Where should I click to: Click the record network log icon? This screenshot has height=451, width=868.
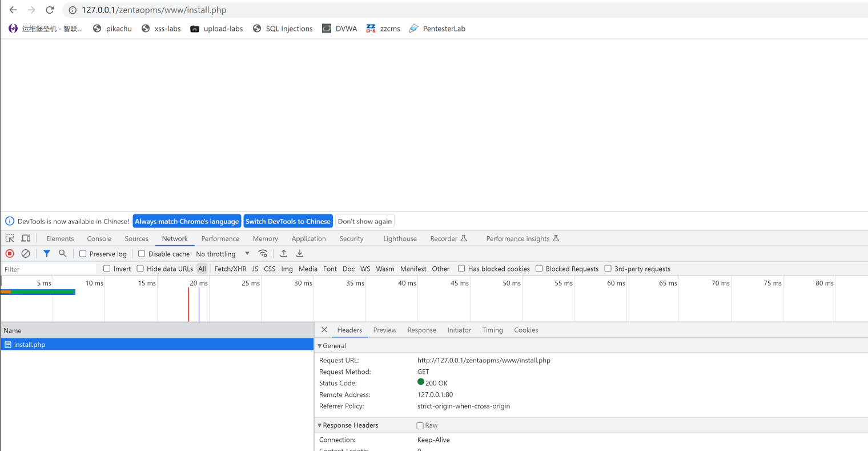[10, 254]
